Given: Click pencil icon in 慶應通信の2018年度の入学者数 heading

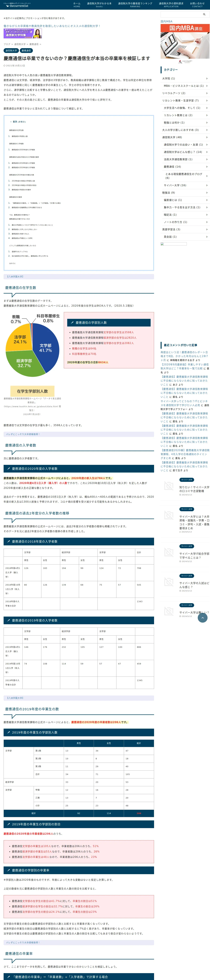Looking at the screenshot, I should click(8, 541).
